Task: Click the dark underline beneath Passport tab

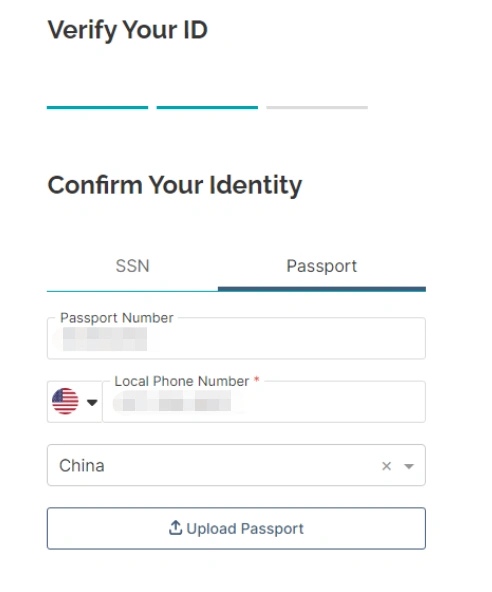Action: click(x=322, y=289)
